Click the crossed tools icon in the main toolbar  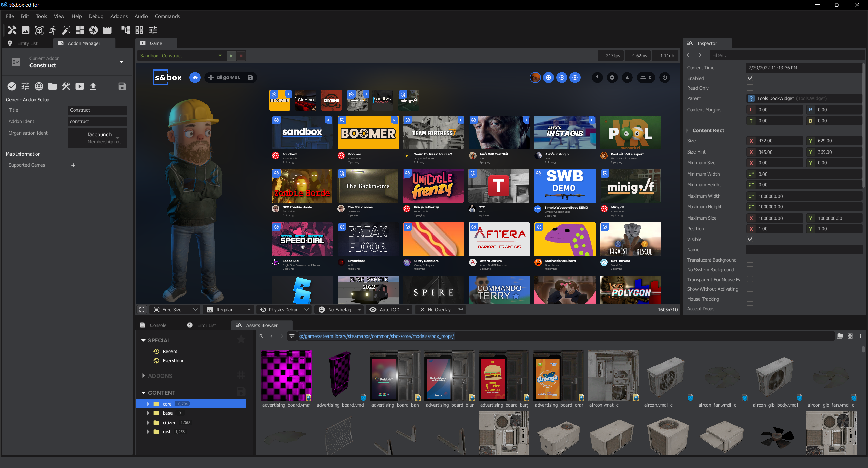12,30
